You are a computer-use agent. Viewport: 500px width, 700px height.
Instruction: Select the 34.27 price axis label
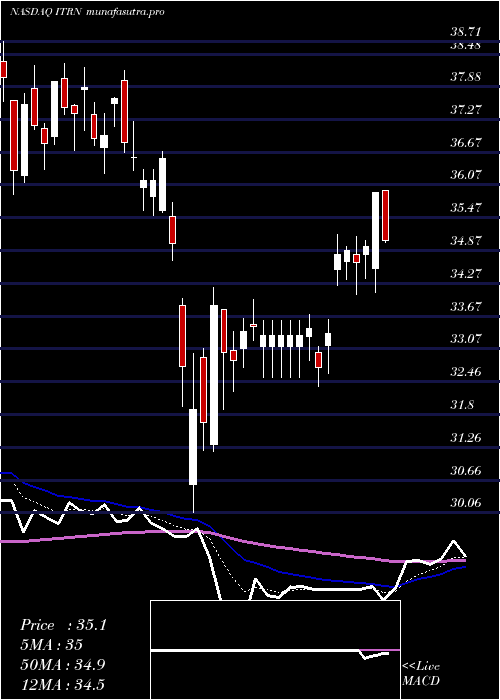point(465,273)
